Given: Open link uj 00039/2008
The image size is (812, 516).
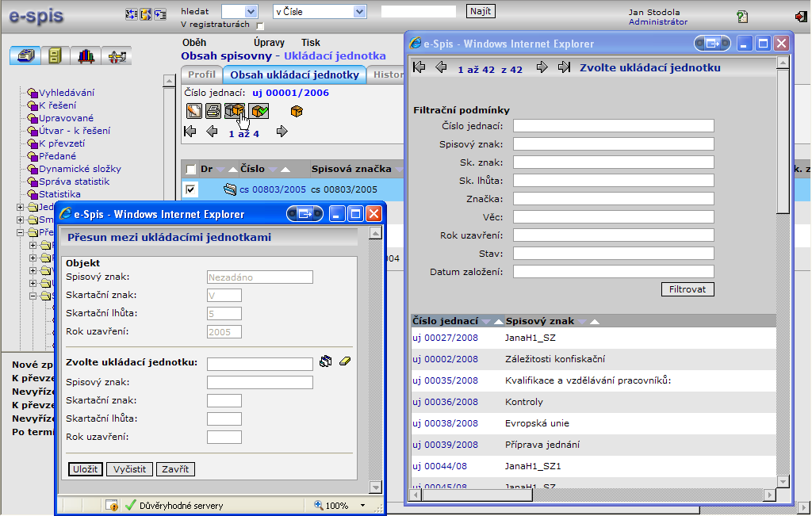Looking at the screenshot, I should (x=446, y=445).
